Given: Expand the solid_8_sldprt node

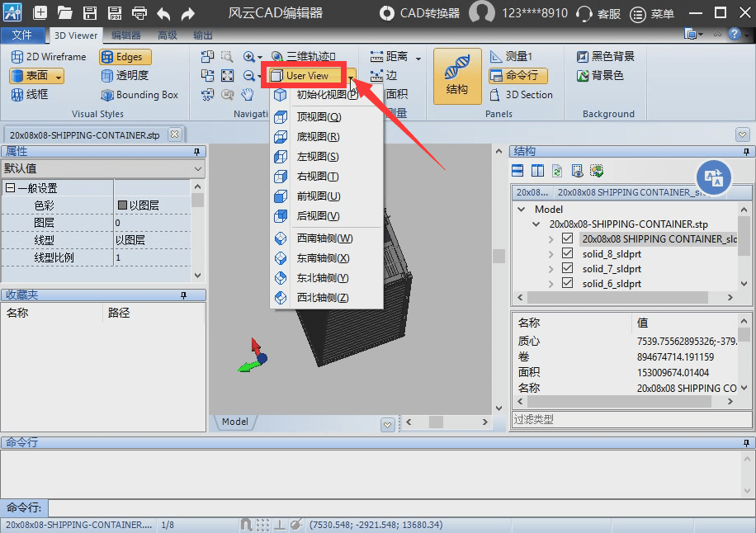Looking at the screenshot, I should [551, 254].
